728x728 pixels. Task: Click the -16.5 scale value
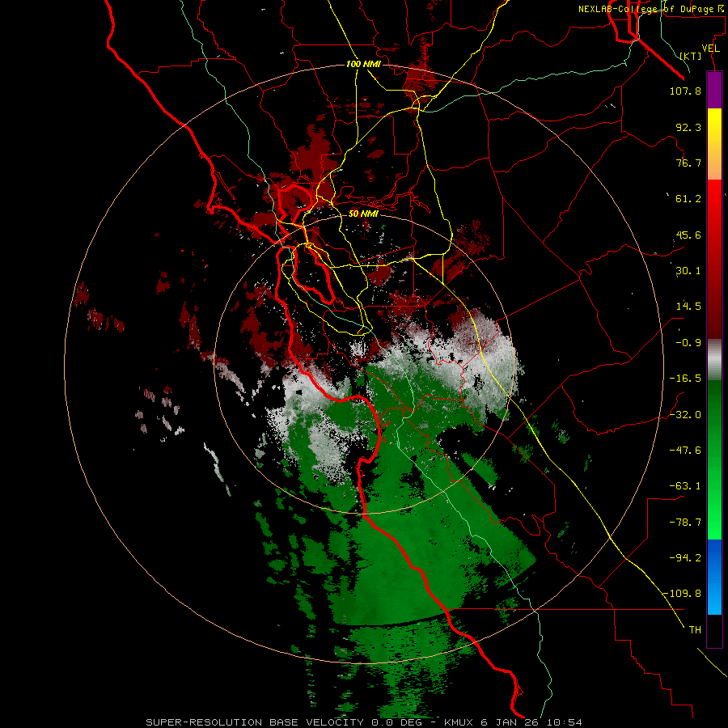(x=685, y=379)
